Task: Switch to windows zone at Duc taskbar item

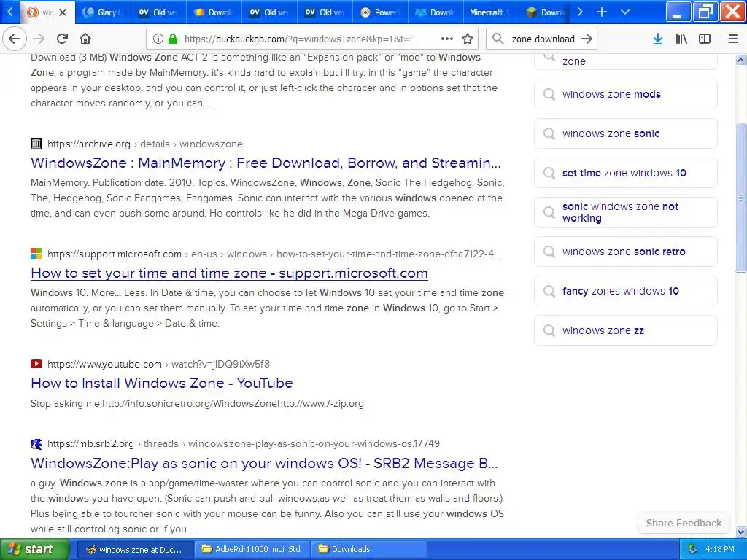Action: (x=135, y=550)
